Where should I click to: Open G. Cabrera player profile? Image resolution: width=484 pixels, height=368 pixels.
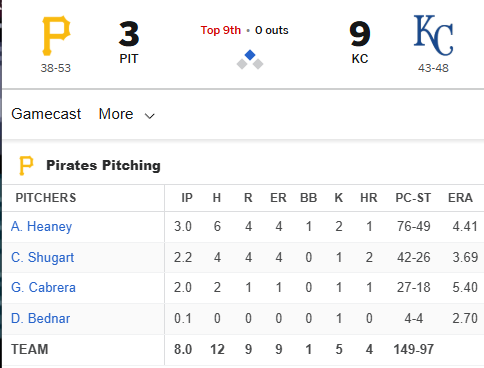pos(43,288)
